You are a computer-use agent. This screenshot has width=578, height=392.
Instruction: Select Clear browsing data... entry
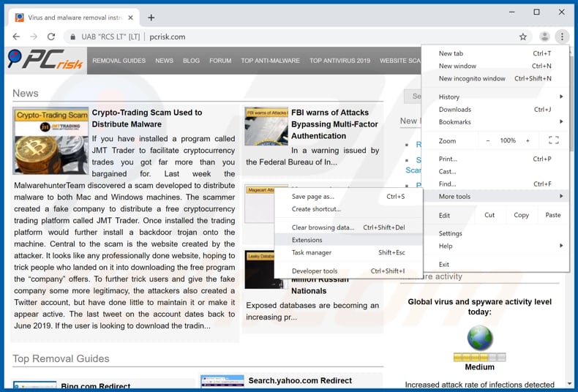pyautogui.click(x=348, y=227)
